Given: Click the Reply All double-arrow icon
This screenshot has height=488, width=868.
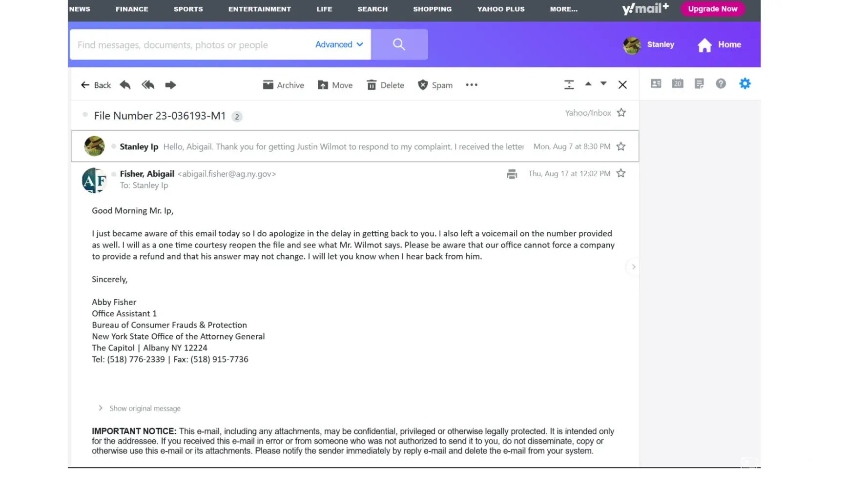Looking at the screenshot, I should [148, 85].
